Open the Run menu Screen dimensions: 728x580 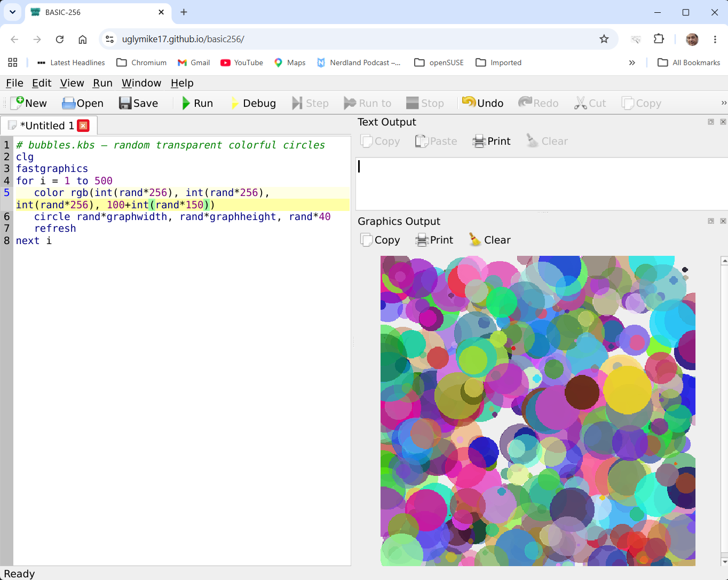coord(102,83)
